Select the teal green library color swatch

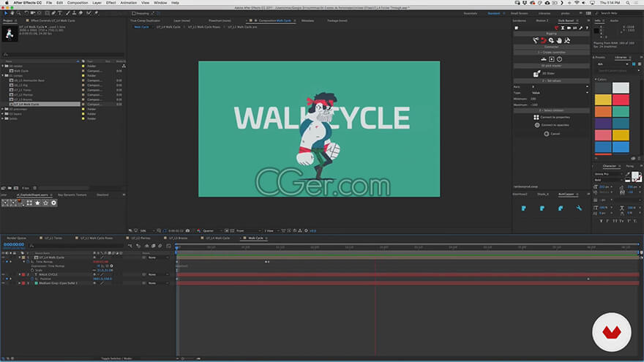tap(621, 112)
